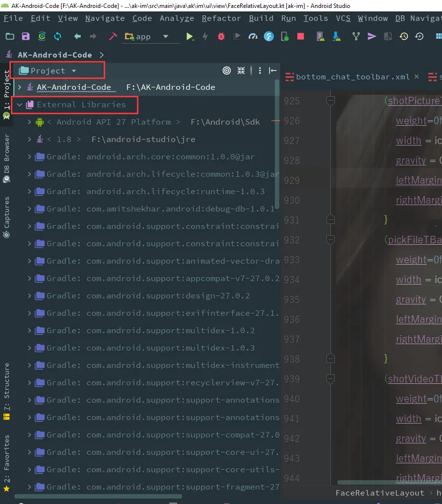The height and width of the screenshot is (504, 442).
Task: Open the Structure side tab
Action: (x=7, y=391)
